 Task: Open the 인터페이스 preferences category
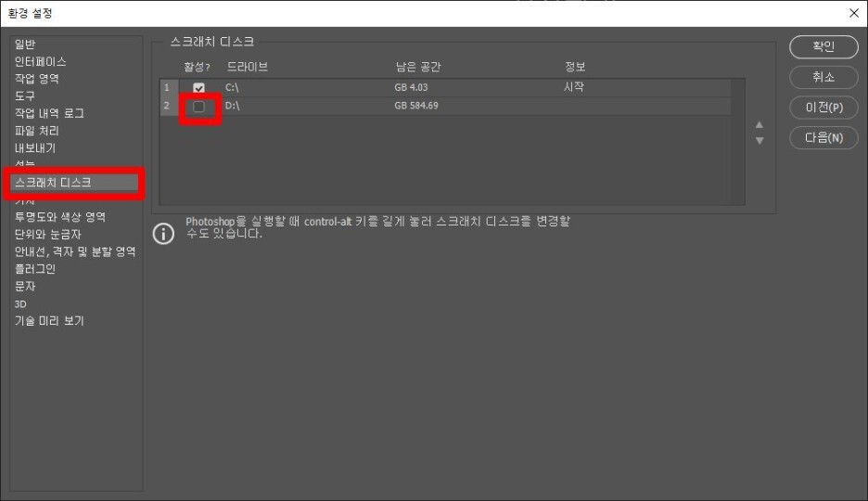(41, 61)
